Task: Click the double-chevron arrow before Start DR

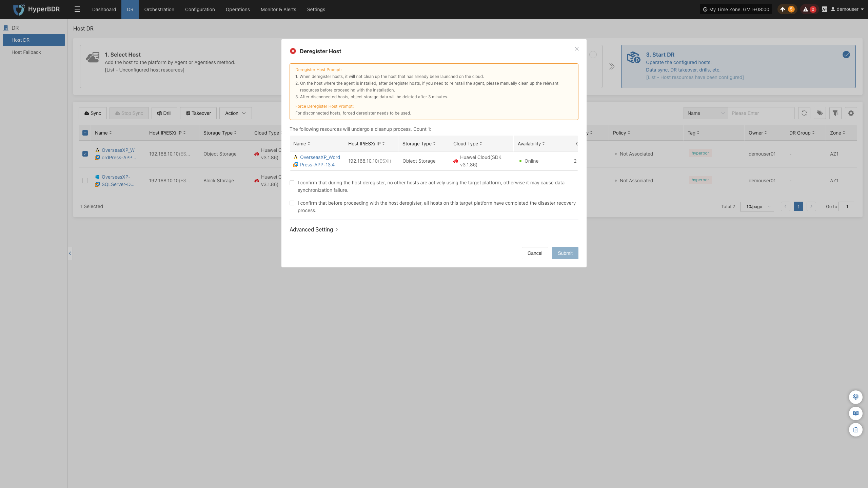Action: pos(612,66)
